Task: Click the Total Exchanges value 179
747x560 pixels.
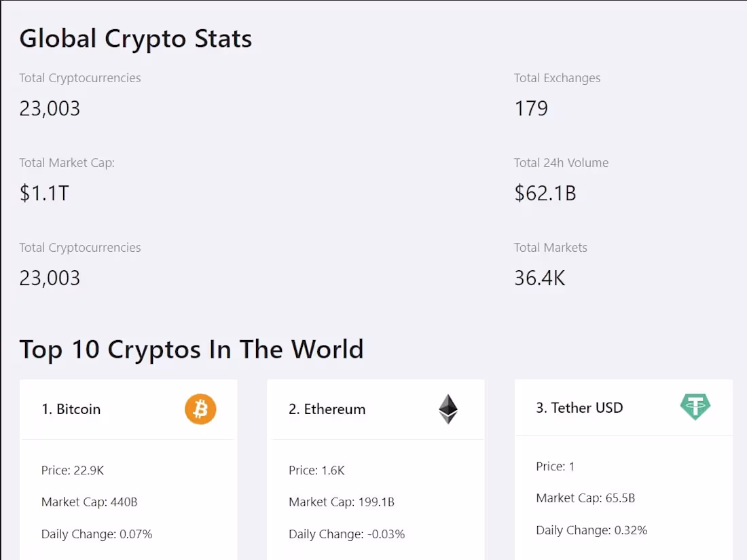Action: 531,108
